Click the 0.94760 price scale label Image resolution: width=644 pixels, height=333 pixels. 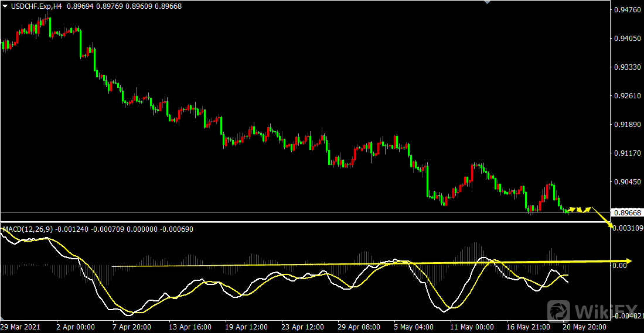(626, 10)
